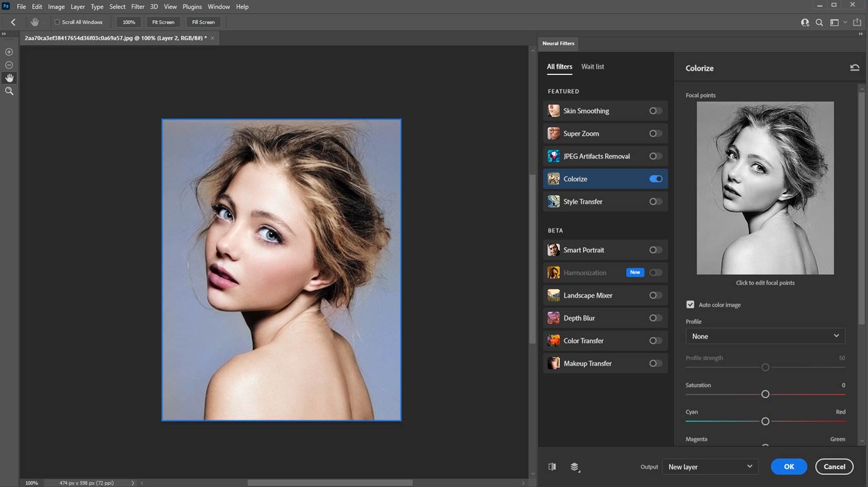Image resolution: width=868 pixels, height=487 pixels.
Task: Open the Profile dropdown set to None
Action: [765, 336]
